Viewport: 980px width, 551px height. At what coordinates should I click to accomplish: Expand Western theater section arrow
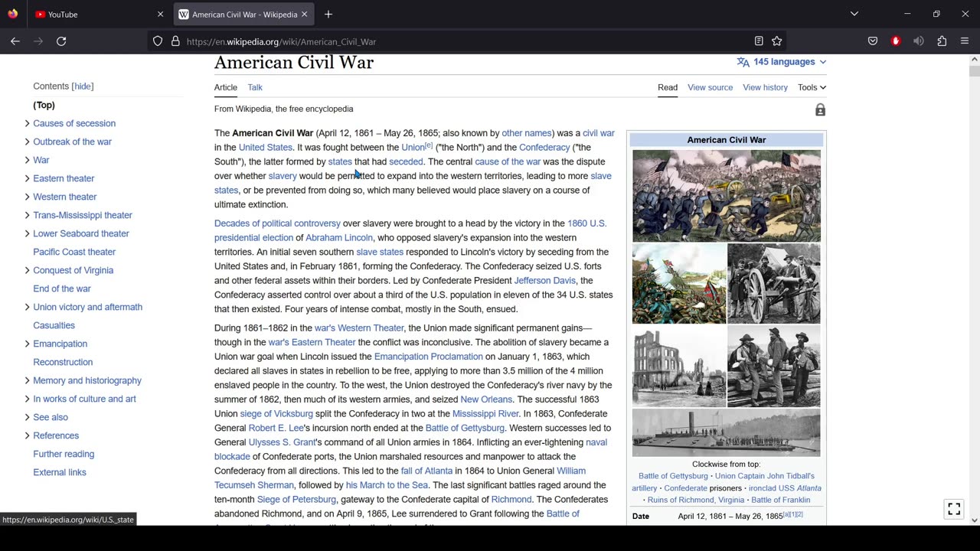pos(27,197)
